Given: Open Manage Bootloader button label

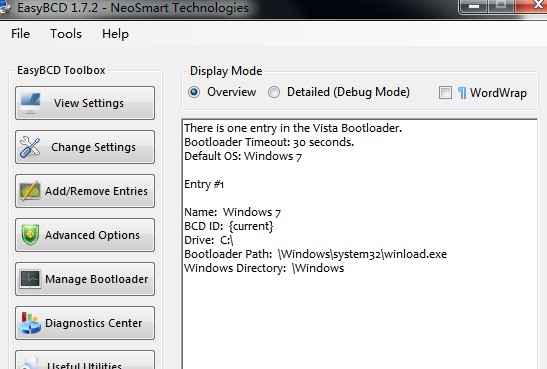Looking at the screenshot, I should click(x=97, y=279).
